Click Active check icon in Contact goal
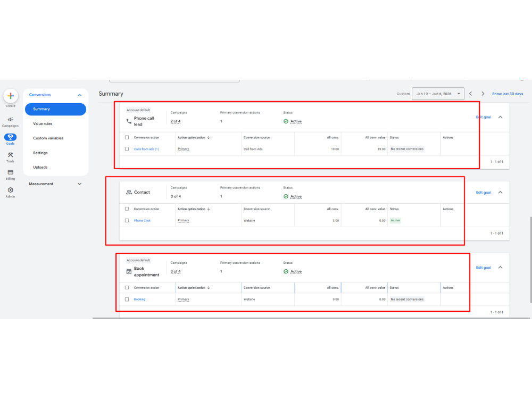 (x=286, y=196)
